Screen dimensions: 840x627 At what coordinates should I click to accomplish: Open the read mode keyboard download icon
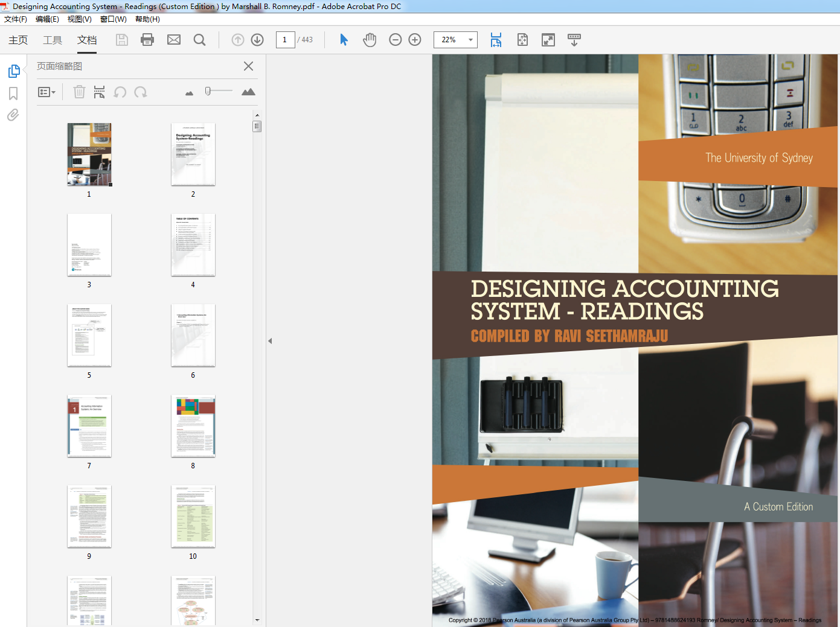coord(574,40)
